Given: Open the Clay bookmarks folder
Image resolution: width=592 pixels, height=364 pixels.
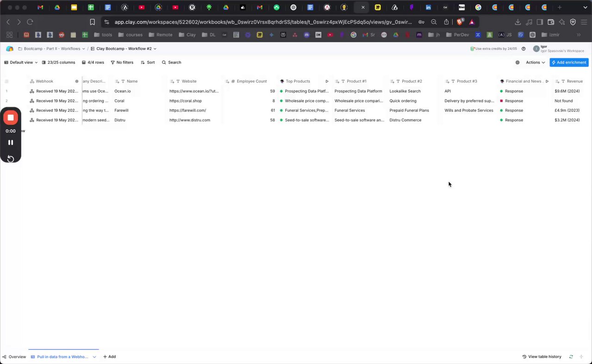Looking at the screenshot, I should [187, 35].
